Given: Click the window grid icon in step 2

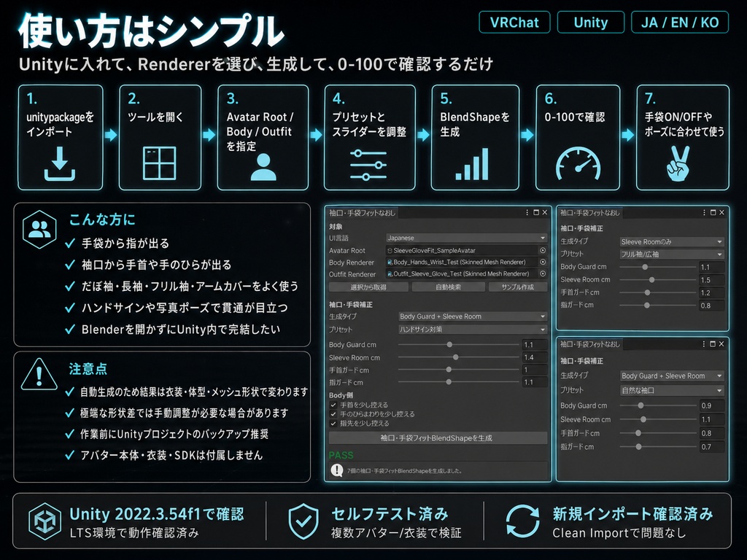Looking at the screenshot, I should click(x=160, y=163).
